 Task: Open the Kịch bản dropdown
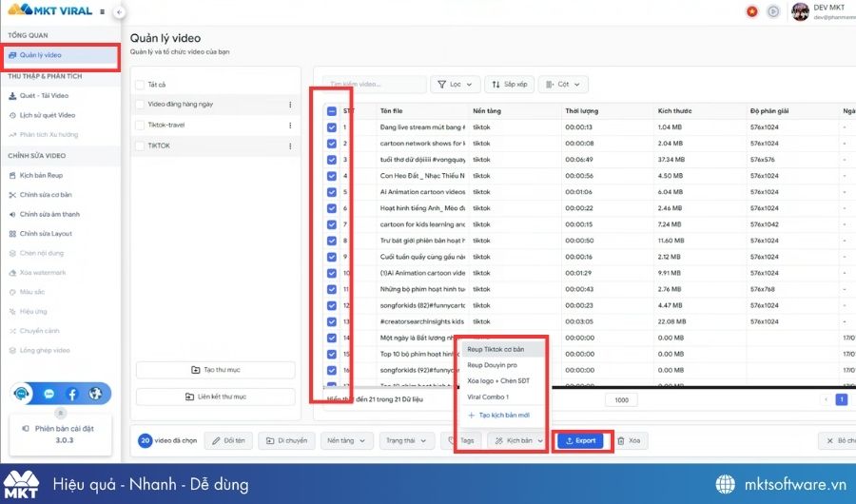point(518,440)
